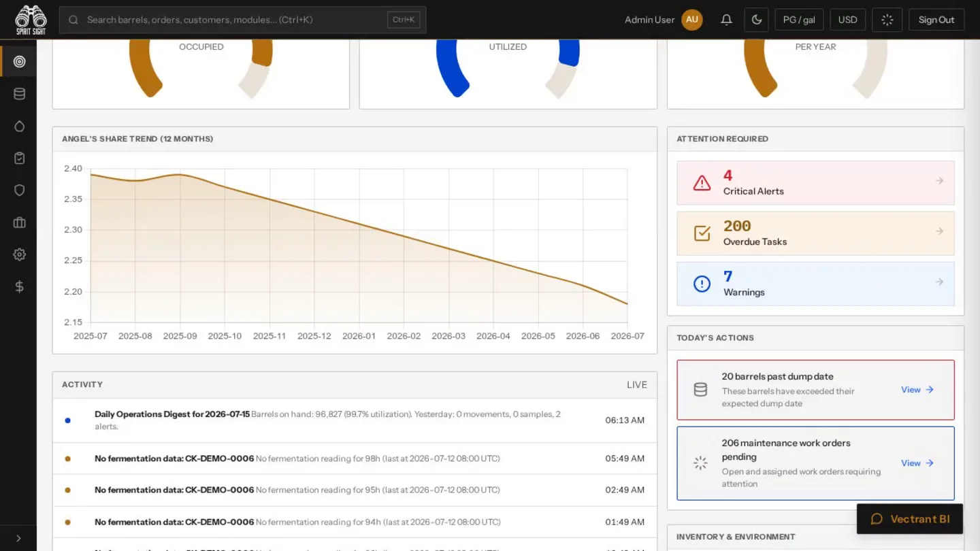Click the OCCUPIED gauge chart
Screen dimensions: 980x551
tap(201, 68)
